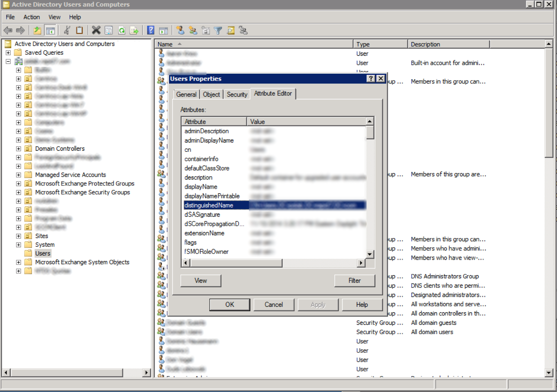Screen dimensions: 557x392
Task: Click the question mark in Users Properties title bar
Action: tap(371, 79)
